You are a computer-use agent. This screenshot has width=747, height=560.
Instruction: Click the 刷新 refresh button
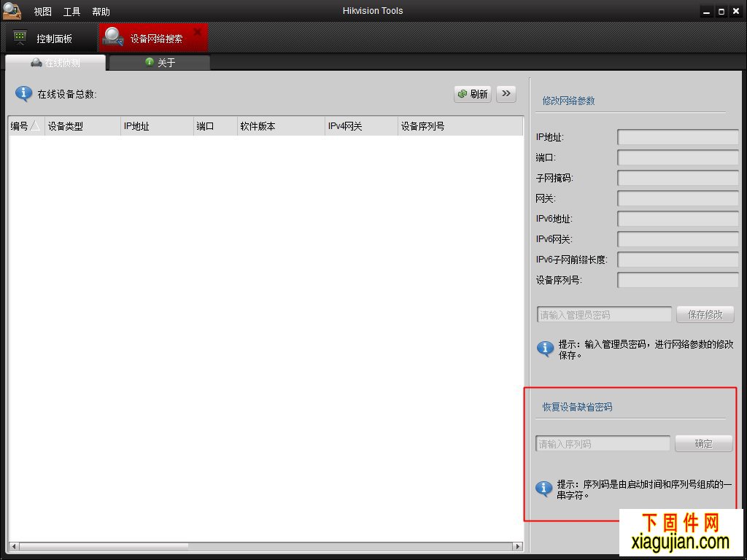point(473,94)
